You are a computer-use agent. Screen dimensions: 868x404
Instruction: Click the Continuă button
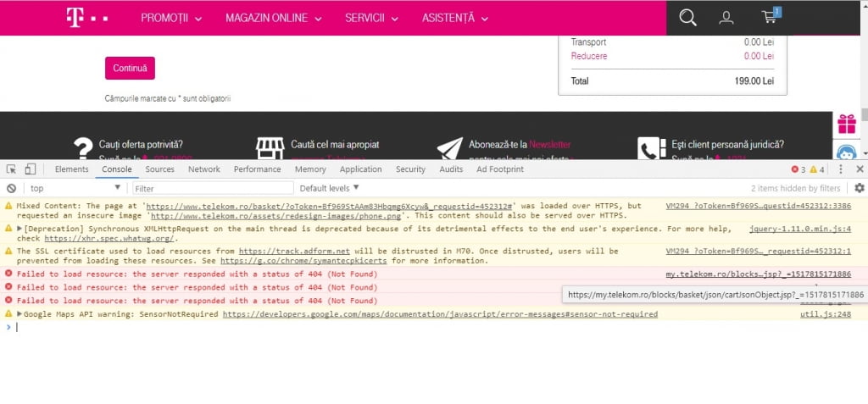pyautogui.click(x=130, y=68)
